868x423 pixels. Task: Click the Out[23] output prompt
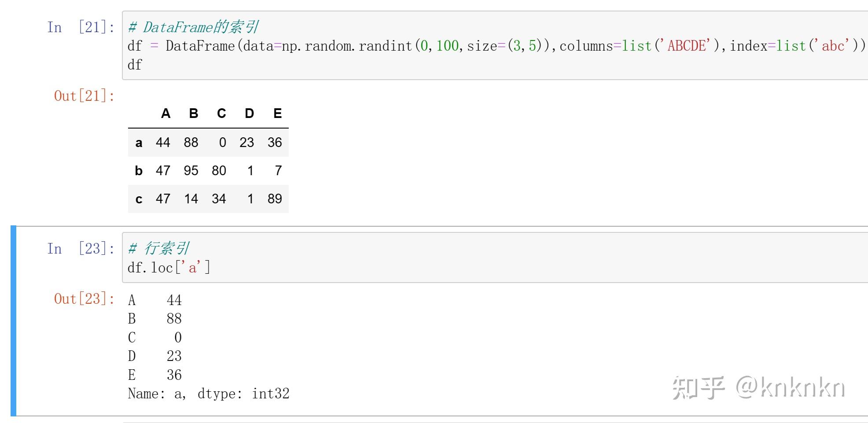point(84,299)
